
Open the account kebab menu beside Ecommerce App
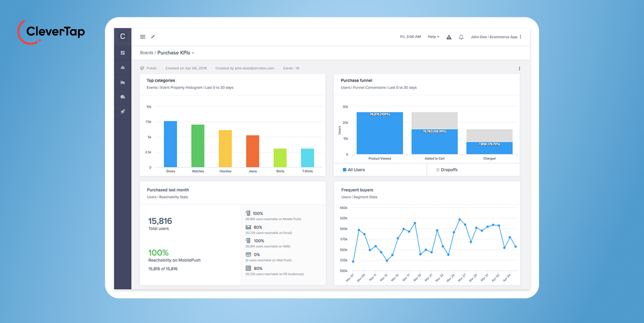(x=520, y=37)
